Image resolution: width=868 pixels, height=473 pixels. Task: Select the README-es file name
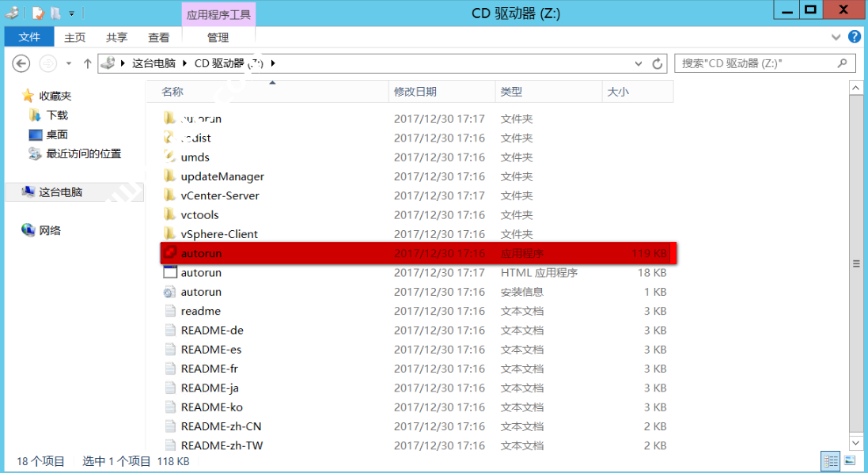[x=211, y=350]
